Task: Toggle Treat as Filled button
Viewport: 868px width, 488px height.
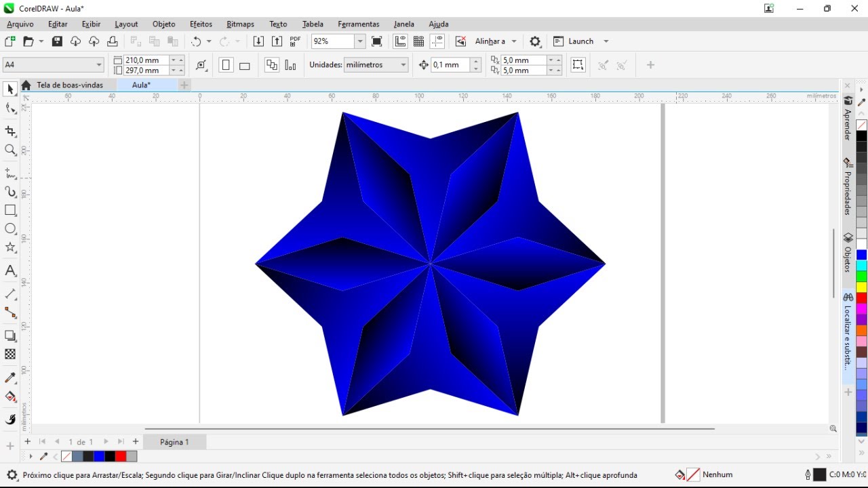Action: click(x=578, y=65)
